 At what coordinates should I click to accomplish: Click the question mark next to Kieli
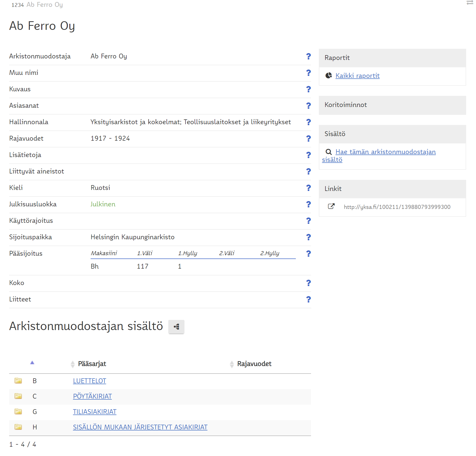(x=308, y=188)
